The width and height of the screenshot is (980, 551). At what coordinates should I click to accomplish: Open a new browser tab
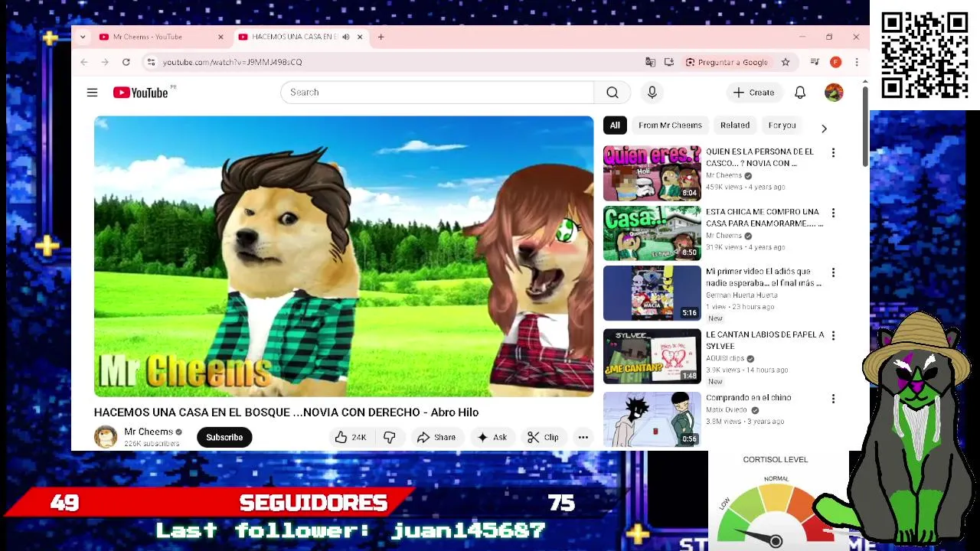[x=381, y=37]
